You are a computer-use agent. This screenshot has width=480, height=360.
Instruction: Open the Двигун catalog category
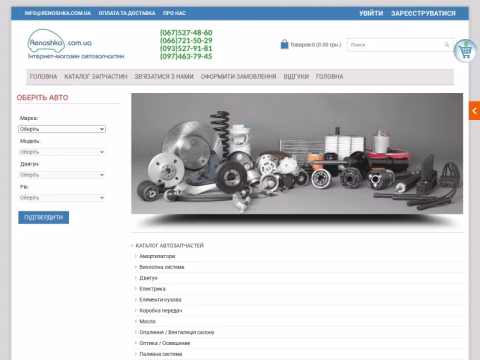[x=148, y=278]
